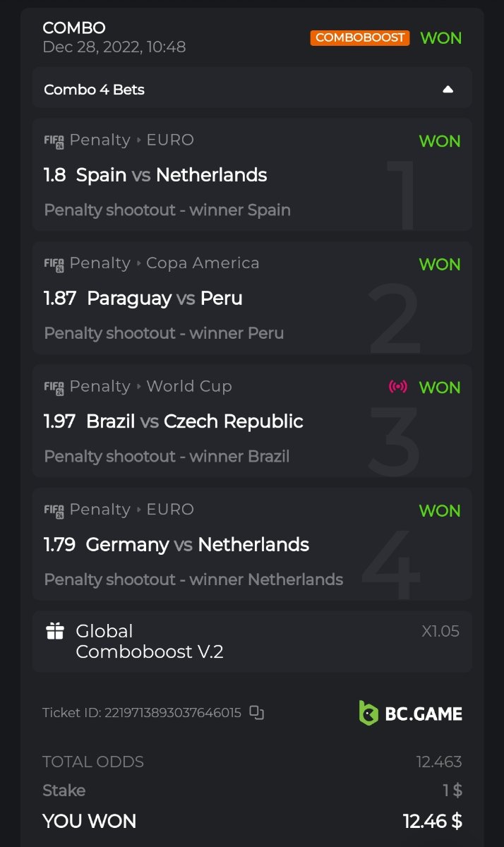This screenshot has width=504, height=847.
Task: Open Germany vs Netherlands match
Action: 197,545
